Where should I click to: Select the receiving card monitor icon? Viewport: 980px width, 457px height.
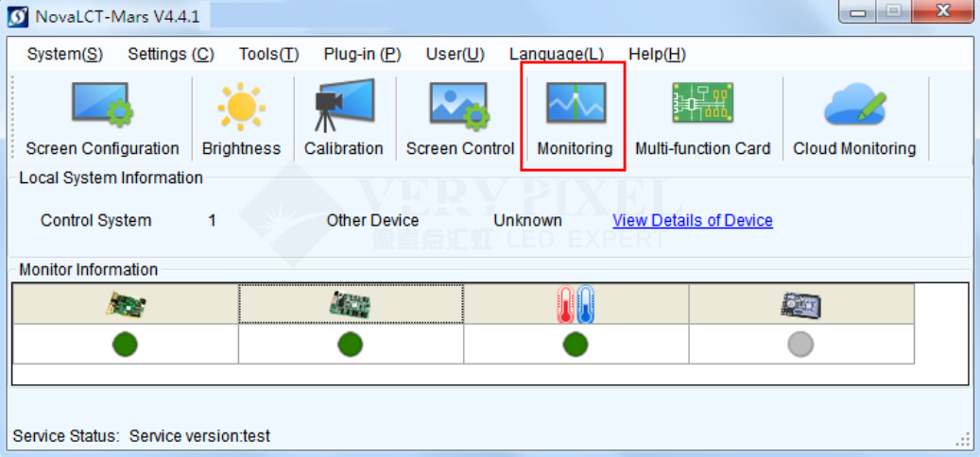350,305
